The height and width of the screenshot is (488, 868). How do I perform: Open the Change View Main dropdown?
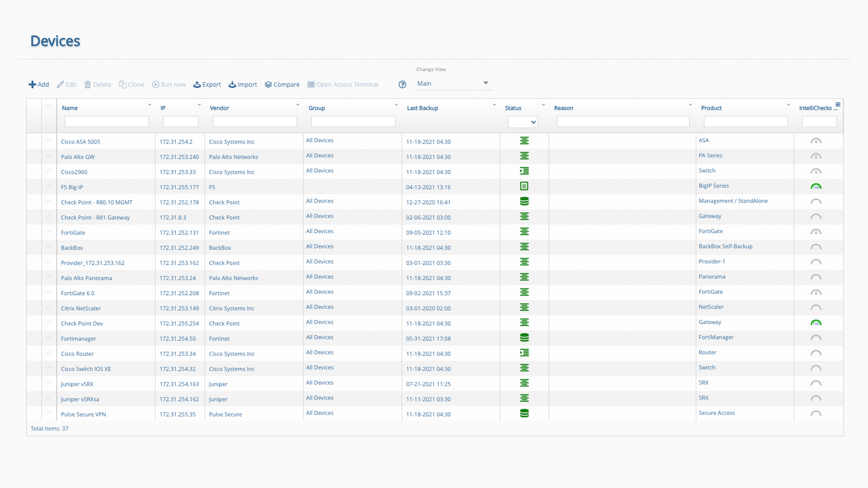(453, 84)
